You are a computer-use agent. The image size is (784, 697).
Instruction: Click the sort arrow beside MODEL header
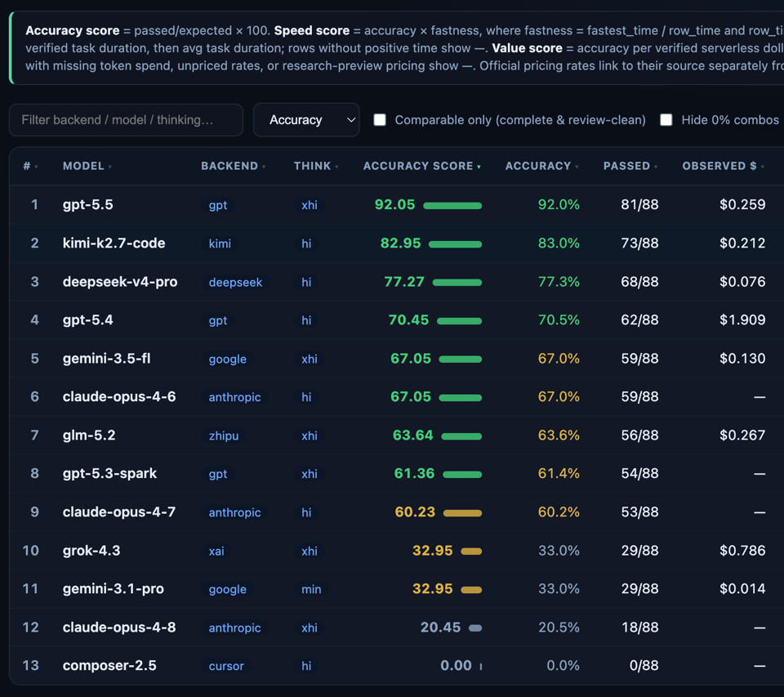pos(110,167)
